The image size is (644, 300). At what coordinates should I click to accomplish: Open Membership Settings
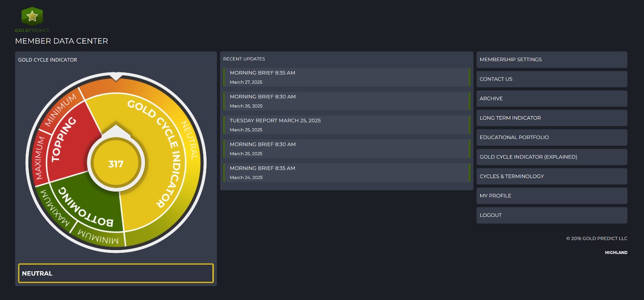click(x=551, y=59)
